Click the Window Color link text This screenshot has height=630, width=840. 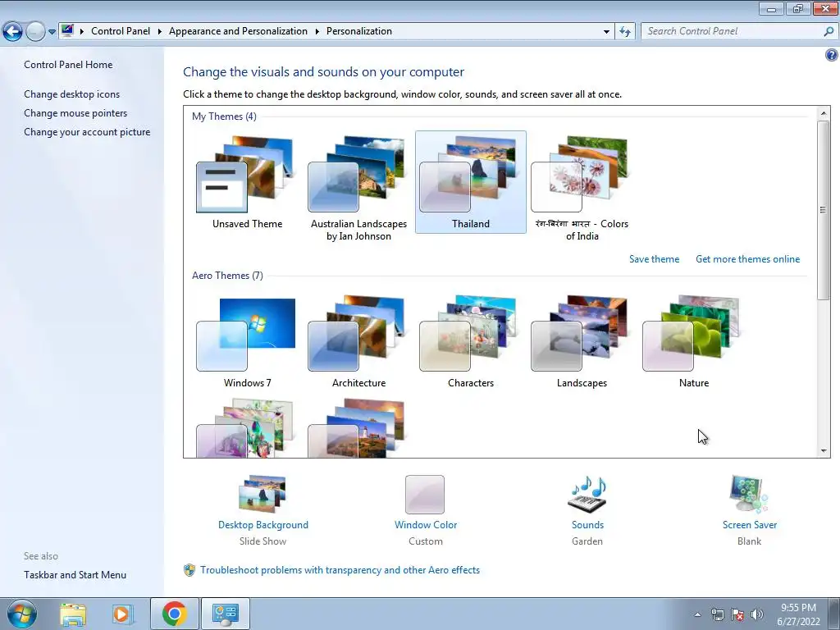426,525
